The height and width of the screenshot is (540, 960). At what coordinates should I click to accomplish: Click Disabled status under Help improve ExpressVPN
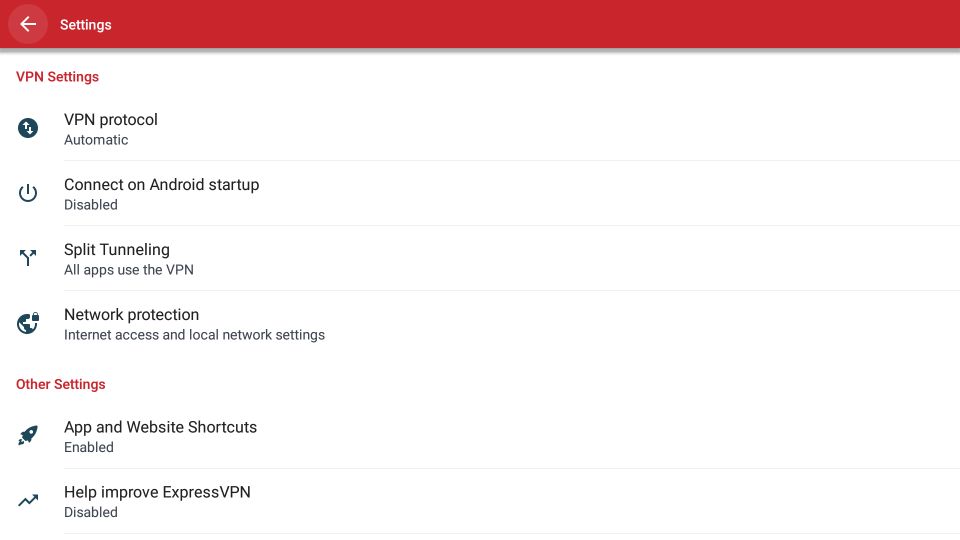(91, 512)
